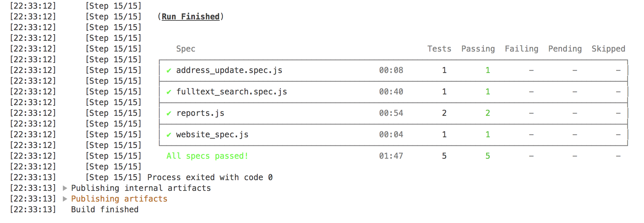Viewport: 644px width, 223px height.
Task: Expand the orange Publishing artifacts section
Action: pos(65,199)
